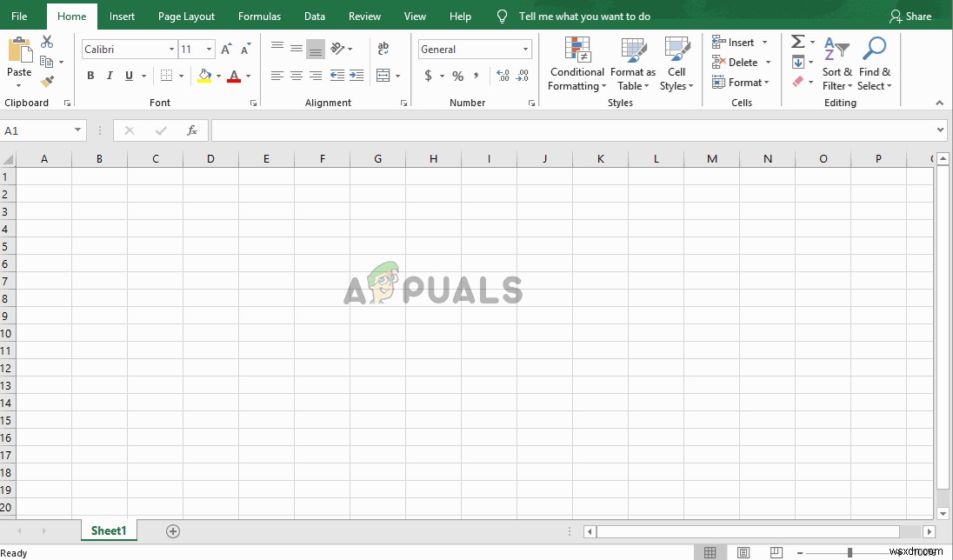
Task: Increase font size with larger A
Action: (226, 50)
